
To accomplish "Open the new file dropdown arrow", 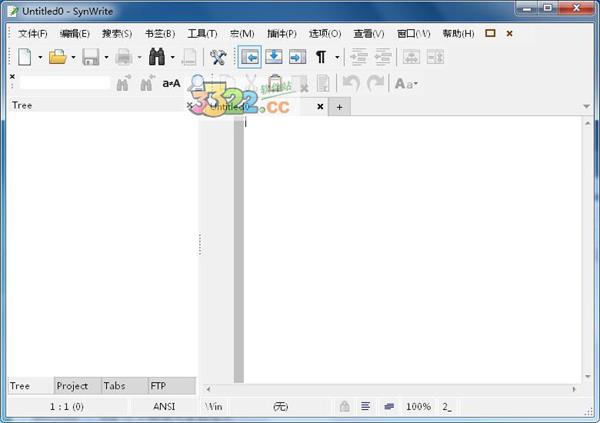I will pyautogui.click(x=40, y=58).
